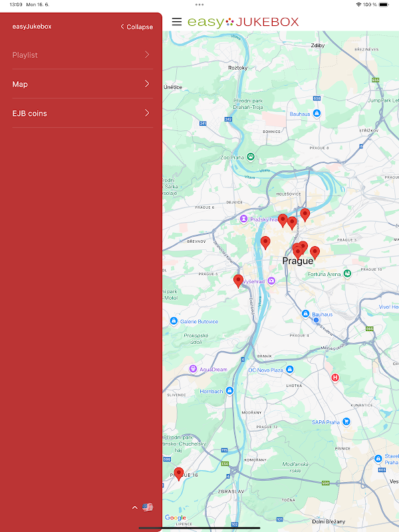
Task: Tap the Zoo Praha map icon
Action: (251, 157)
